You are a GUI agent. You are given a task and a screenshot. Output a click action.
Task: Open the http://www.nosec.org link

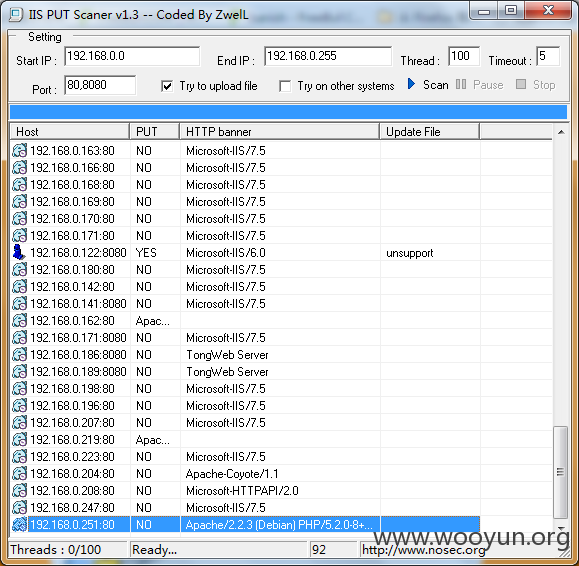click(424, 550)
